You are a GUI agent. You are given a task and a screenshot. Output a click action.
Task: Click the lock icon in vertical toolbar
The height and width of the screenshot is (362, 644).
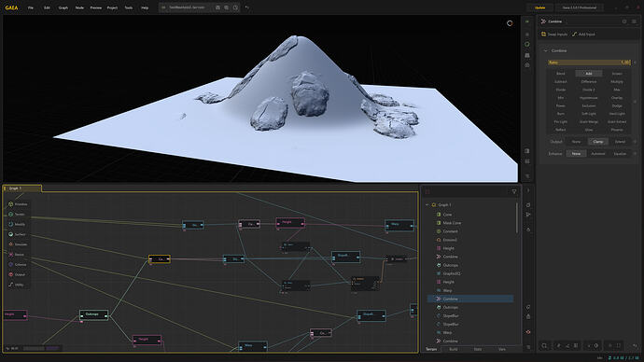(x=528, y=316)
